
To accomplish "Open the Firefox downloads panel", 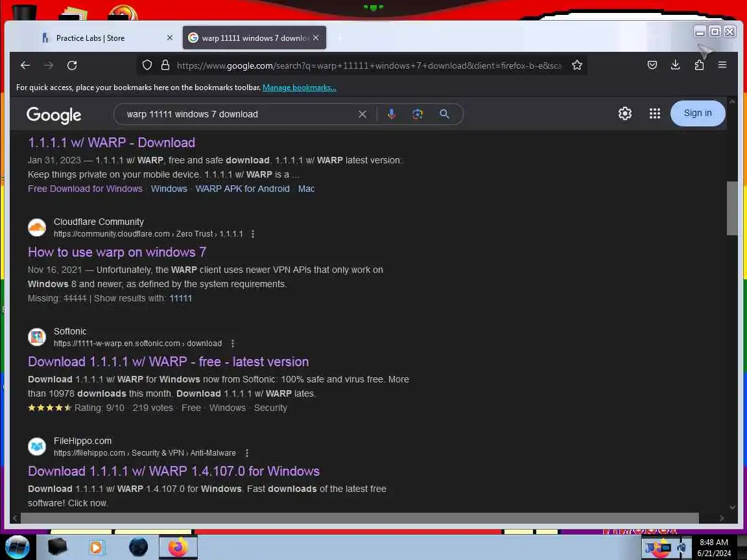I will tap(675, 65).
